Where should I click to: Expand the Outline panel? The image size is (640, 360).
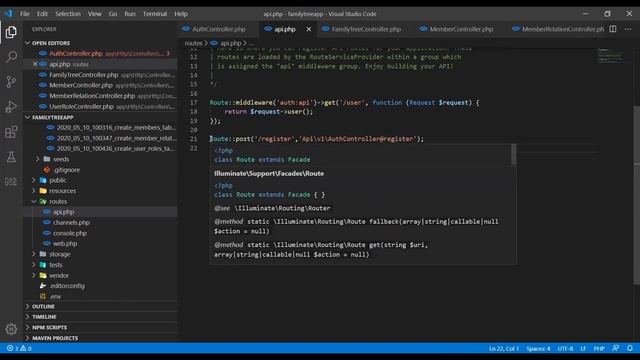pyautogui.click(x=43, y=306)
